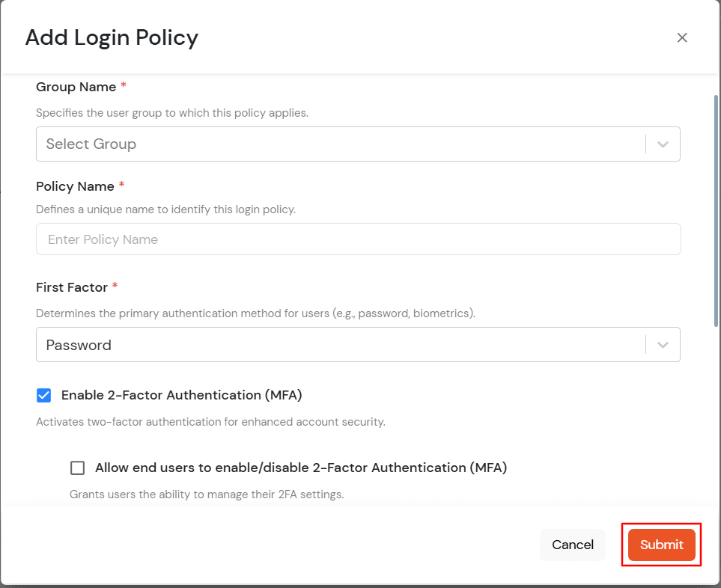Click the Select Group placeholder text
Image resolution: width=721 pixels, height=588 pixels.
(x=91, y=144)
